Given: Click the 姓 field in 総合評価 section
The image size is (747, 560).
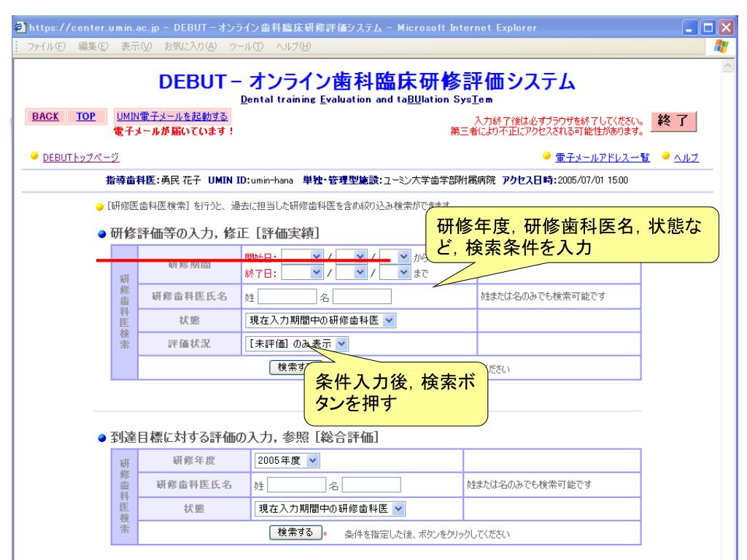Looking at the screenshot, I should pos(296,485).
